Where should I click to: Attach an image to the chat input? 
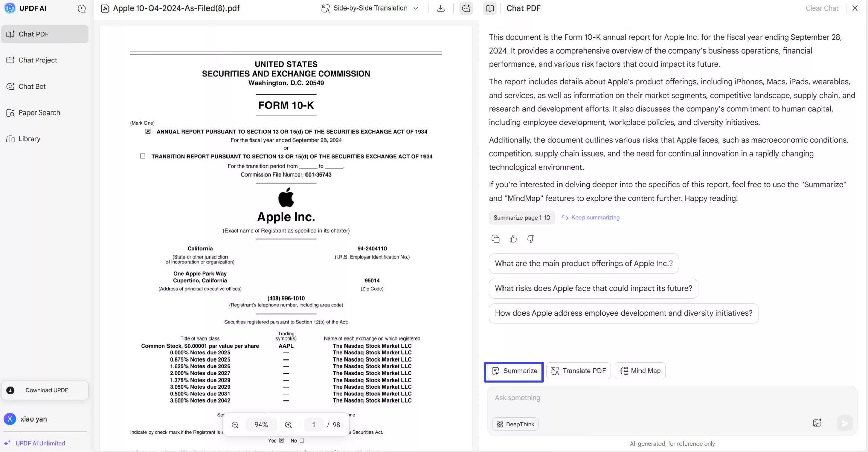817,423
